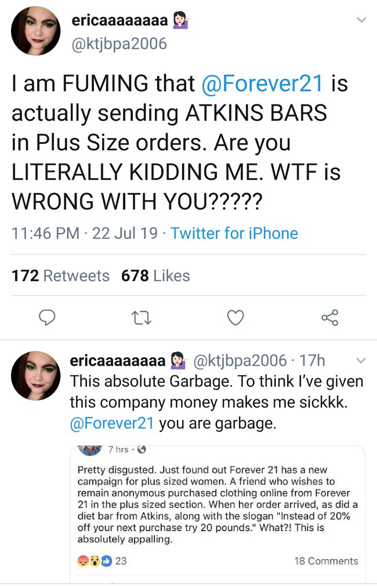The image size is (377, 588).
Task: View the 172 Retweets list
Action: [x=60, y=276]
